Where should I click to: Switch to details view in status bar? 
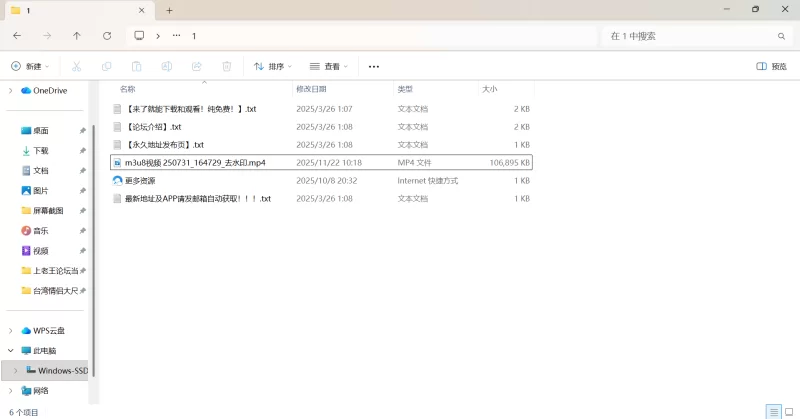(x=773, y=411)
